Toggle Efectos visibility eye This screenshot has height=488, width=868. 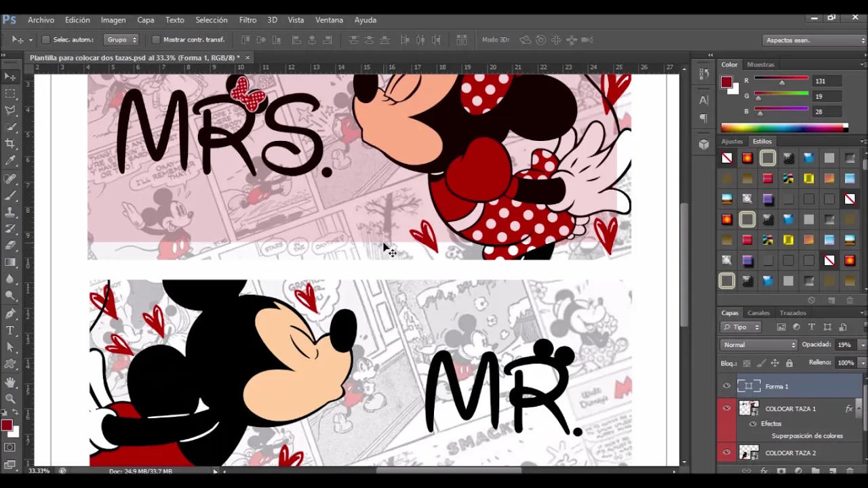tap(753, 424)
